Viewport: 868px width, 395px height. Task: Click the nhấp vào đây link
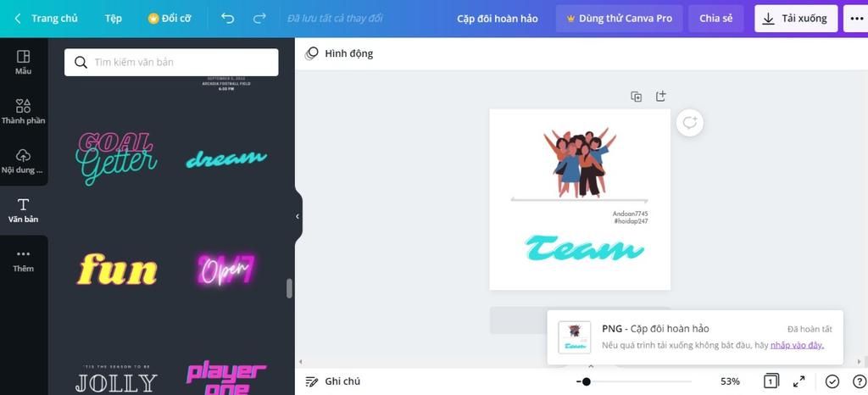(797, 345)
